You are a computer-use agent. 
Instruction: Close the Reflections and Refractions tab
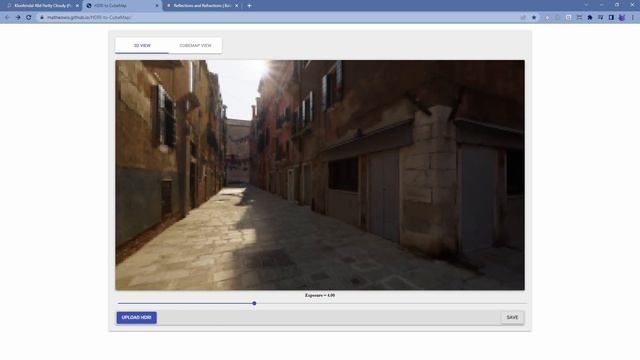[237, 6]
